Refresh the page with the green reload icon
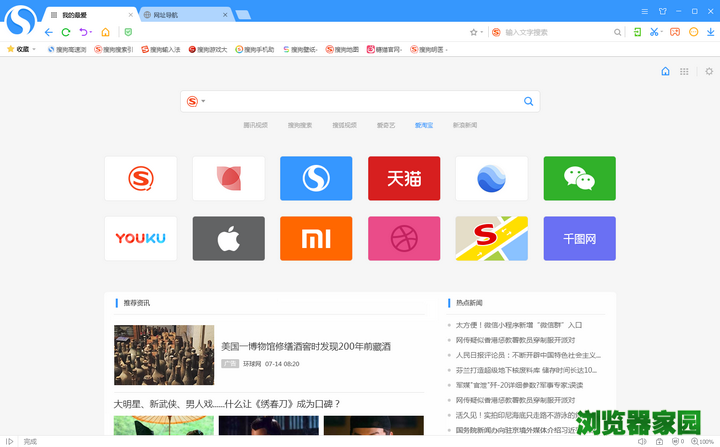This screenshot has width=720, height=447. coord(66,32)
